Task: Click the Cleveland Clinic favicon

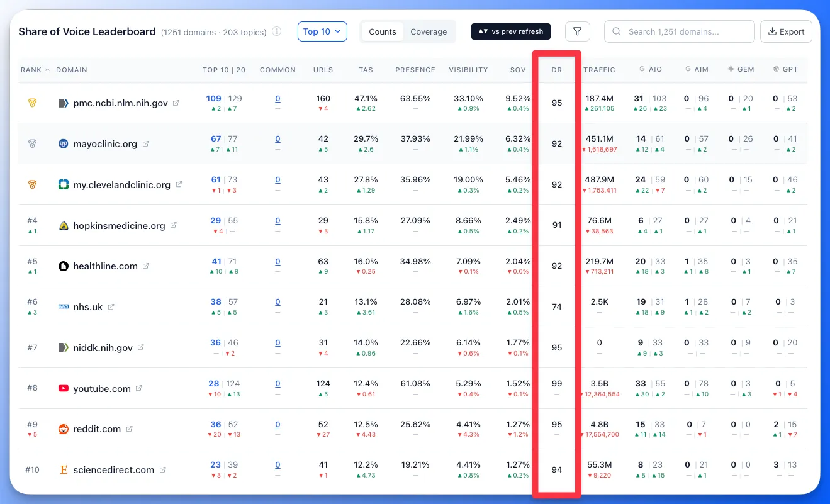Action: point(63,184)
